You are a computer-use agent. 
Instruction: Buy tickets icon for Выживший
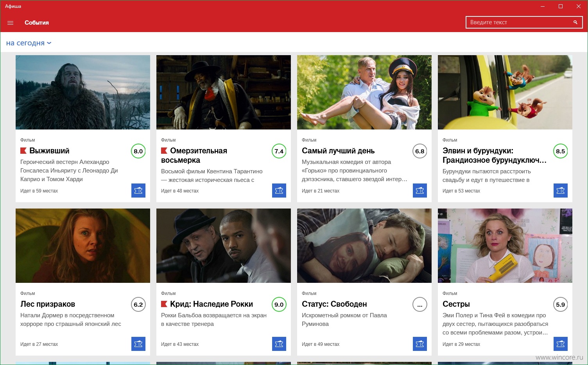[138, 191]
